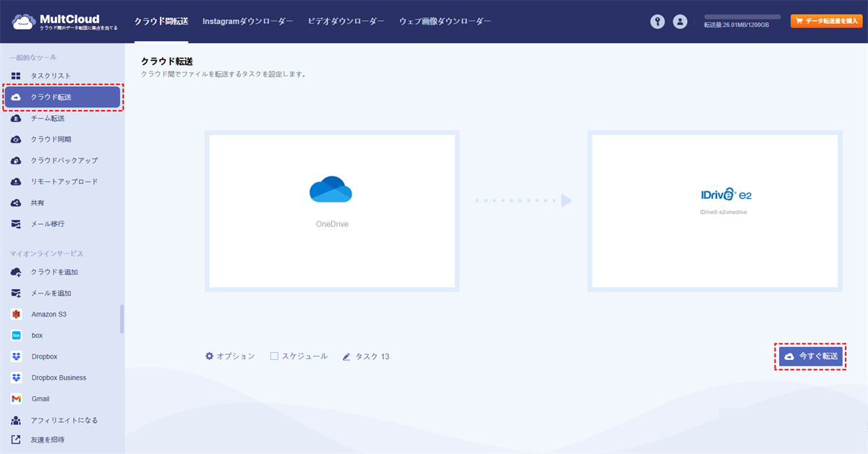Screen dimensions: 868x454
Task: Open the user account avatar icon
Action: pyautogui.click(x=680, y=22)
